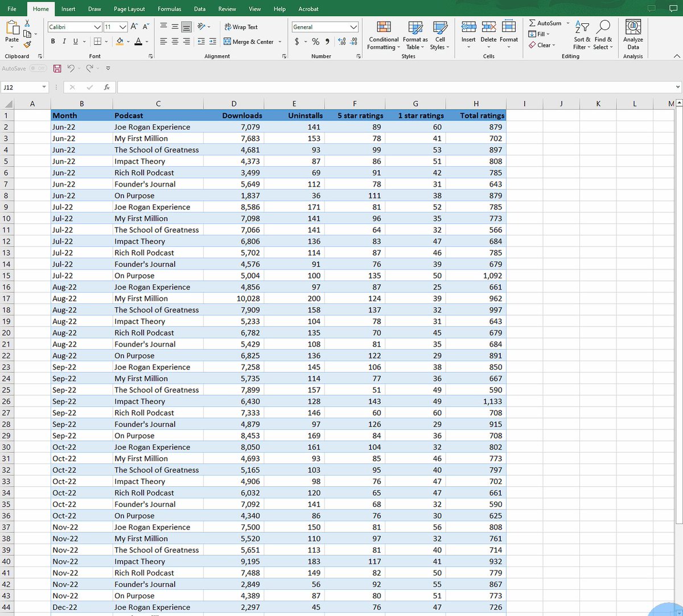This screenshot has width=683, height=616.
Task: Switch to the Data tab
Action: pos(200,9)
